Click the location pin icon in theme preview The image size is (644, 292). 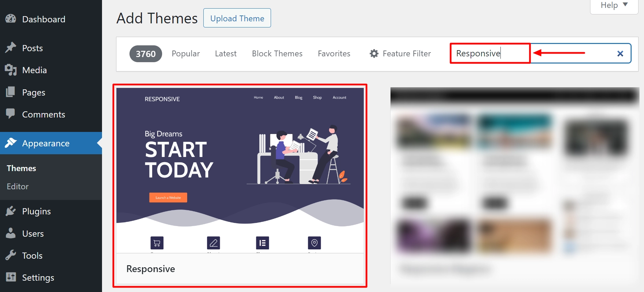(314, 243)
